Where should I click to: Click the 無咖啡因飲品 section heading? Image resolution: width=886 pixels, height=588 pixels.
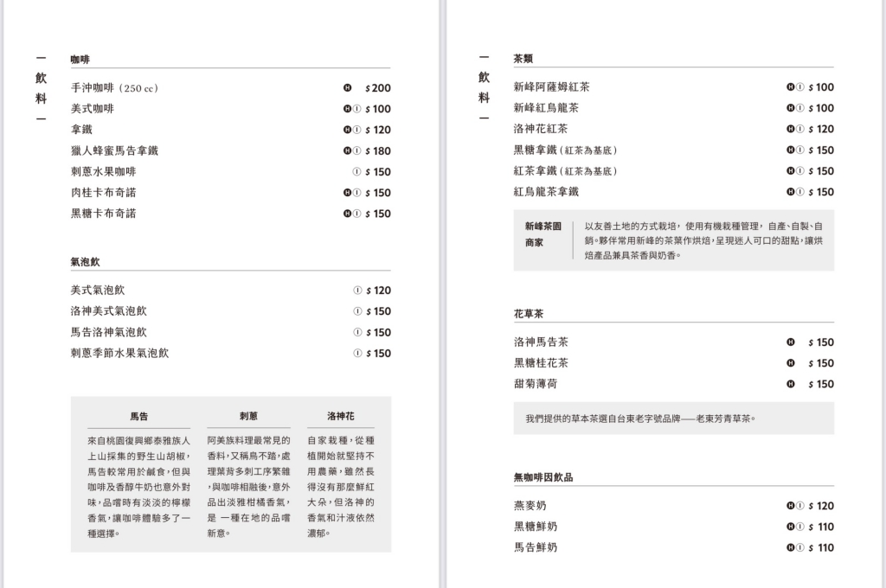(x=543, y=477)
